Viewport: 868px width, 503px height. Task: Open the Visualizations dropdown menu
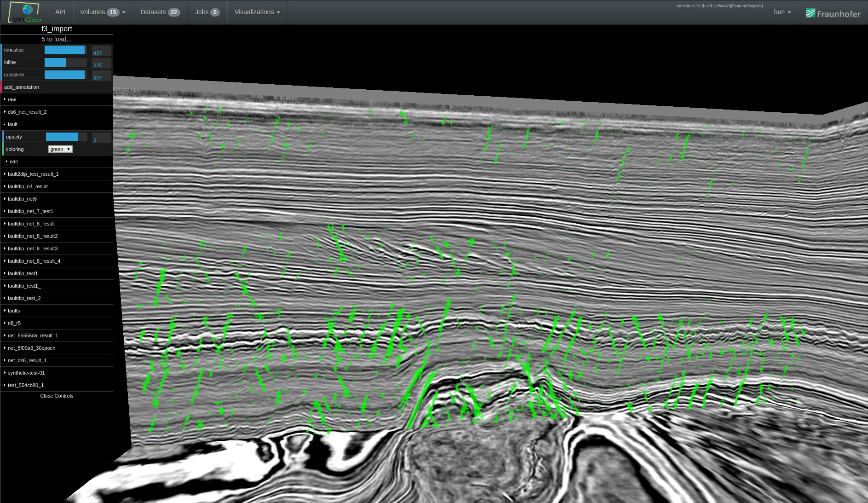pos(257,12)
